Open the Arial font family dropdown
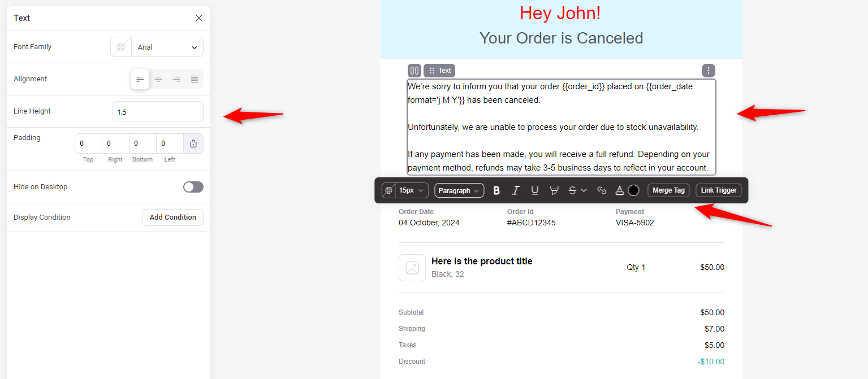868x379 pixels. pos(167,47)
